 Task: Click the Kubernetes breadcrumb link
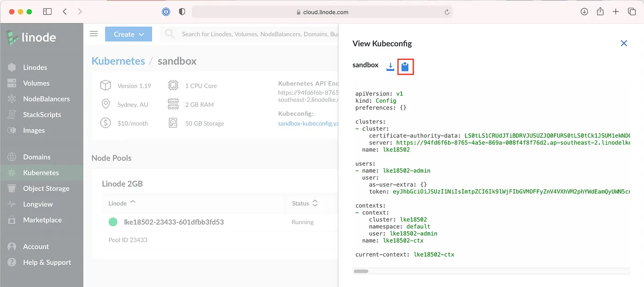tap(118, 61)
